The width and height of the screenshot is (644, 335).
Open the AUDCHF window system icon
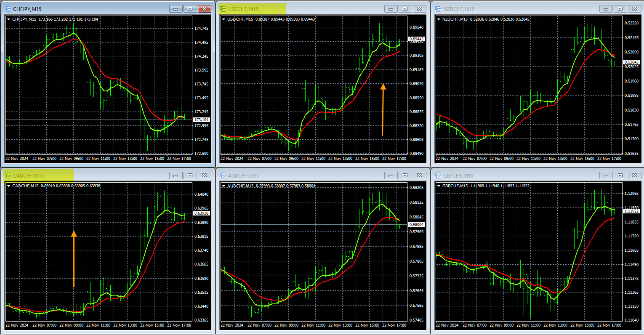pyautogui.click(x=223, y=175)
